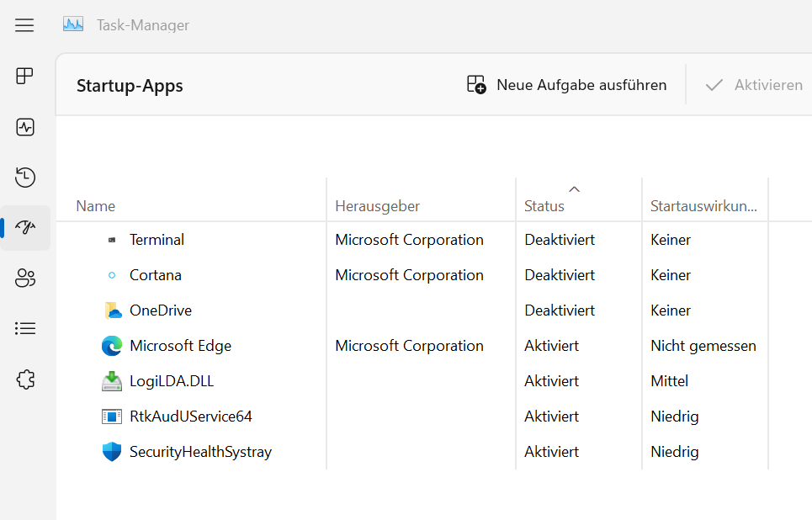Click the Herausgeber column header

pos(377,206)
